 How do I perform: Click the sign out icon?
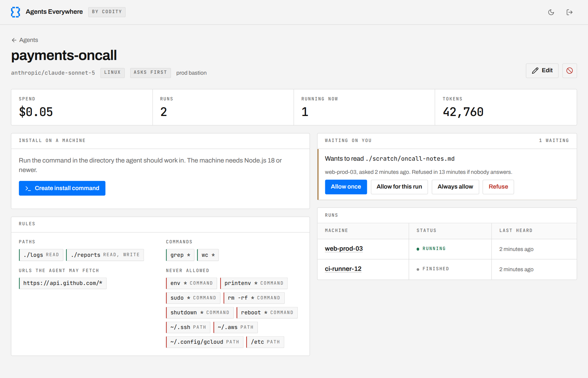point(569,12)
